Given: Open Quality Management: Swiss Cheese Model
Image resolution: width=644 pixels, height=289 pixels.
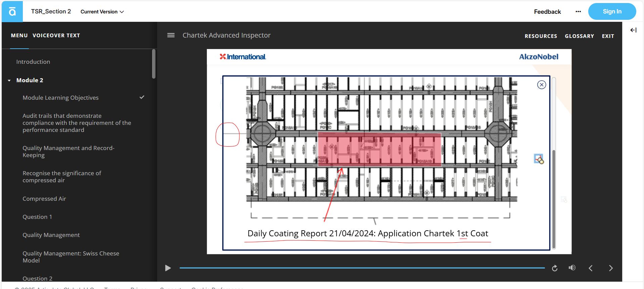Looking at the screenshot, I should 71,257.
